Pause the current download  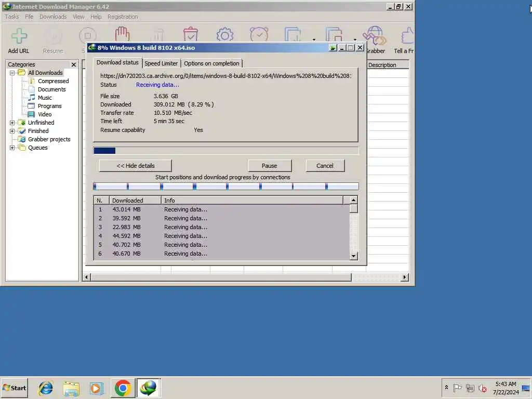click(x=270, y=166)
